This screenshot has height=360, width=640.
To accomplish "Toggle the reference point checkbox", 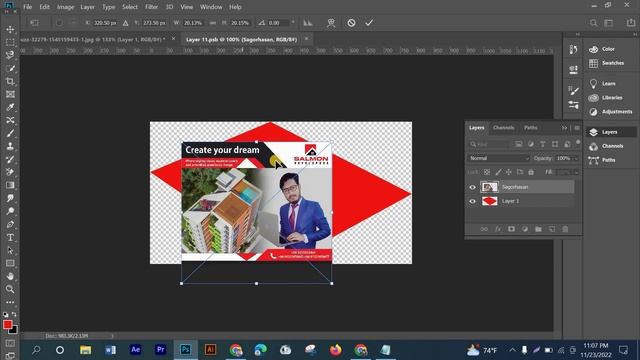I will pos(59,23).
